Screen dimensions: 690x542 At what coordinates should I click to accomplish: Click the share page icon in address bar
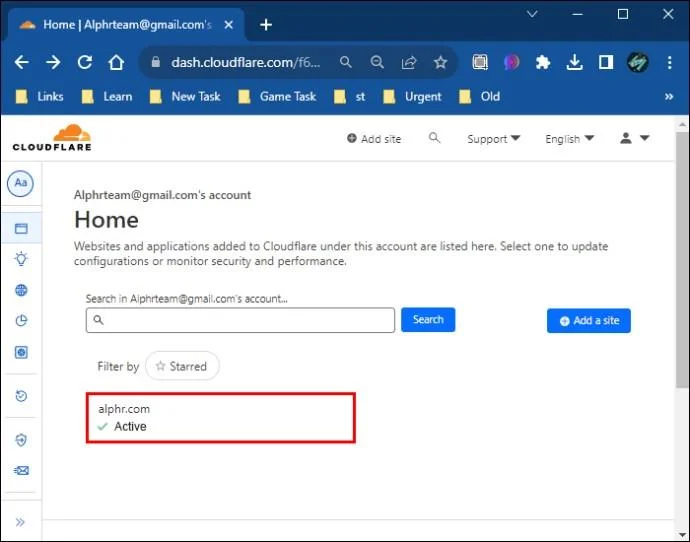pos(409,62)
